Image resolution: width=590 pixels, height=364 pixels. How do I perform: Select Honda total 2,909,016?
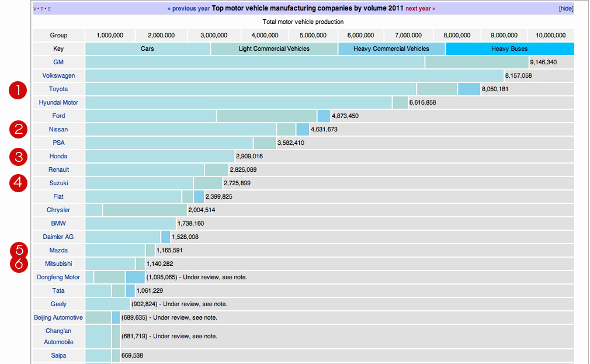click(249, 156)
